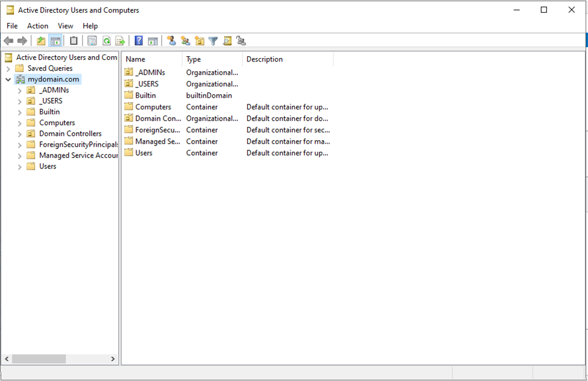Viewport: 588px width, 381px height.
Task: Expand the Builtin tree node
Action: pos(20,112)
